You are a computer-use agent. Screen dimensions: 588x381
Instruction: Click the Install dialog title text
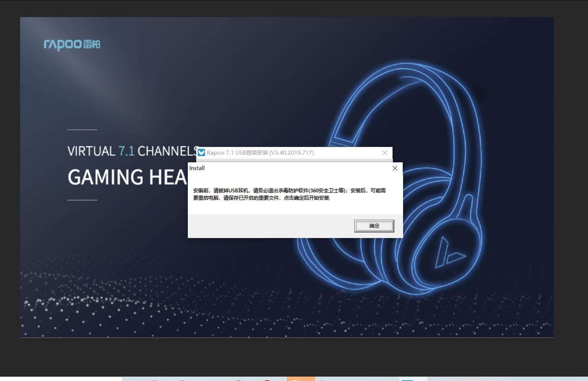click(197, 168)
